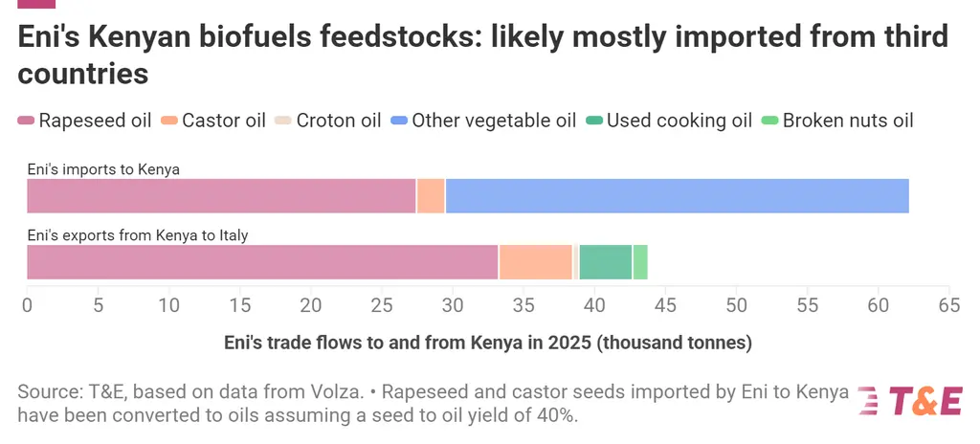The image size is (980, 444).
Task: Click the x-axis title about trade flows
Action: [487, 342]
